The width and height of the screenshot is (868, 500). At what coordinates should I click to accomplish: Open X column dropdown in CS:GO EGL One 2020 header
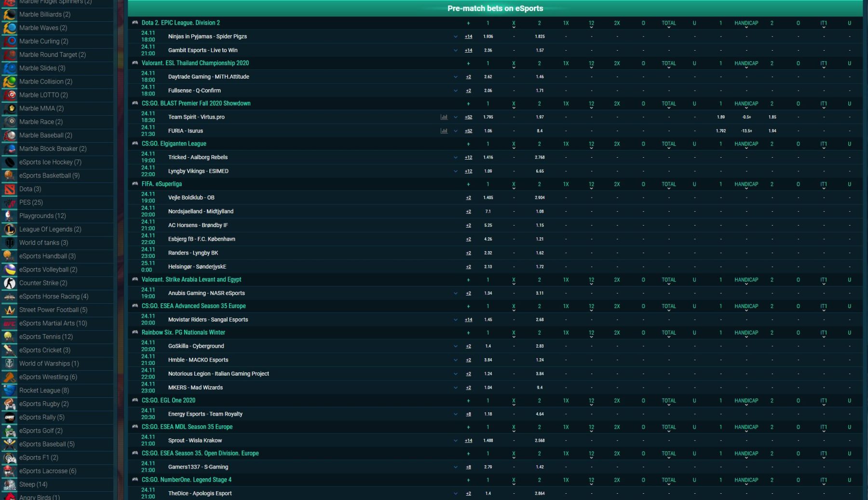514,402
